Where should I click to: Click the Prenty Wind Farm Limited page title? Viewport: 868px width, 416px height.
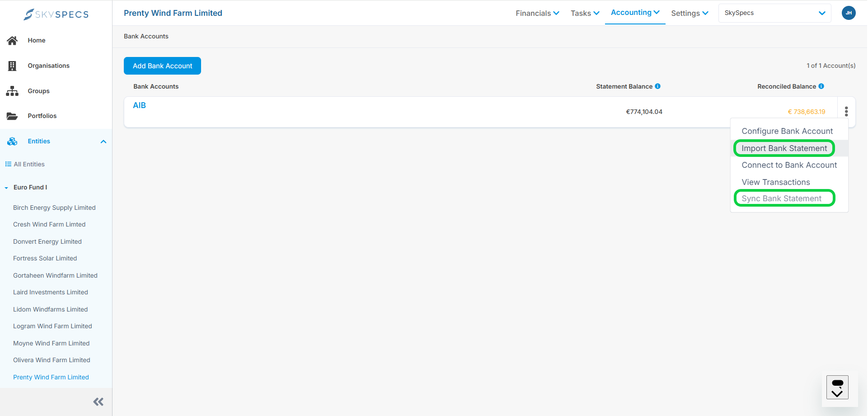pyautogui.click(x=173, y=13)
